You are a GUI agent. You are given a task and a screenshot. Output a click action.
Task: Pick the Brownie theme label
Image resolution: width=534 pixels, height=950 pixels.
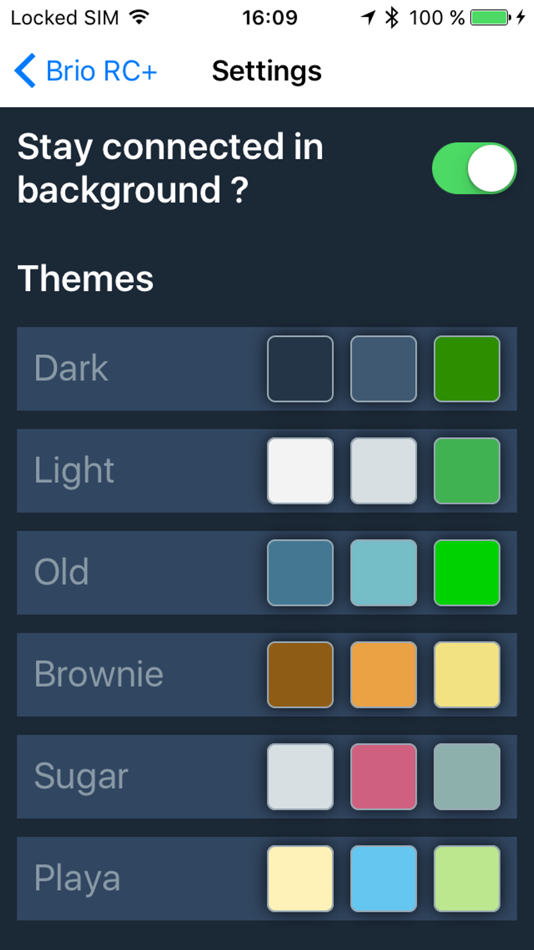click(99, 673)
